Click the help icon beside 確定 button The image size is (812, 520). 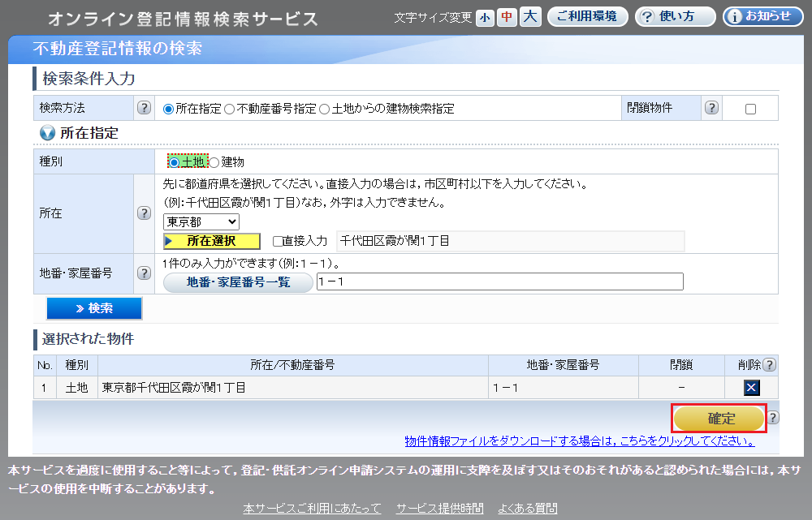773,418
